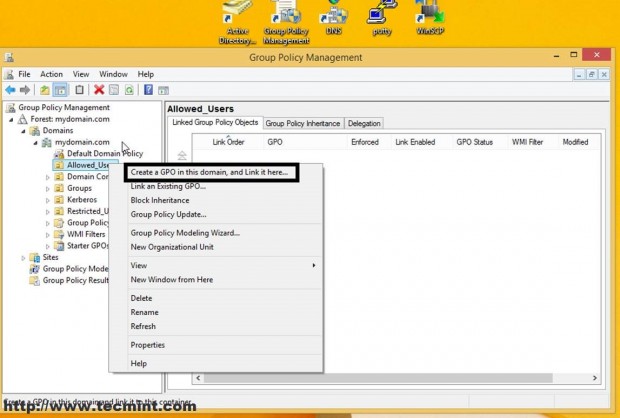620x418 pixels.
Task: Expand the WMI Filters node
Action: 48,235
